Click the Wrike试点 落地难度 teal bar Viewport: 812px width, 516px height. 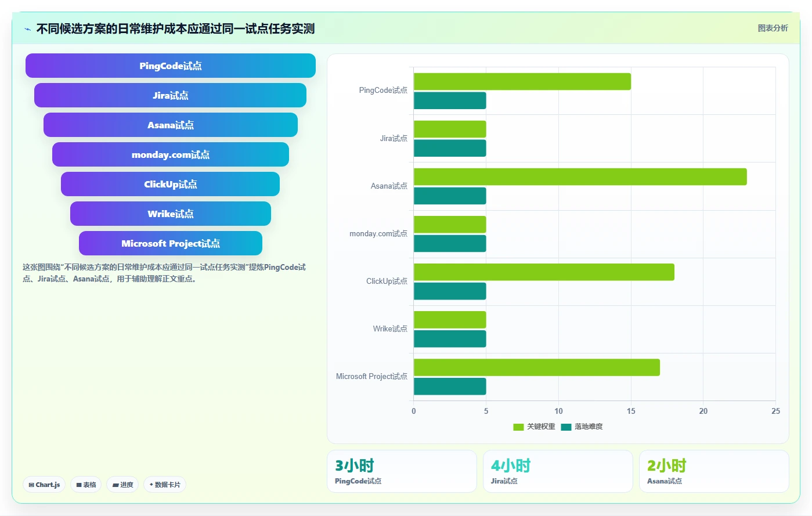tap(450, 339)
